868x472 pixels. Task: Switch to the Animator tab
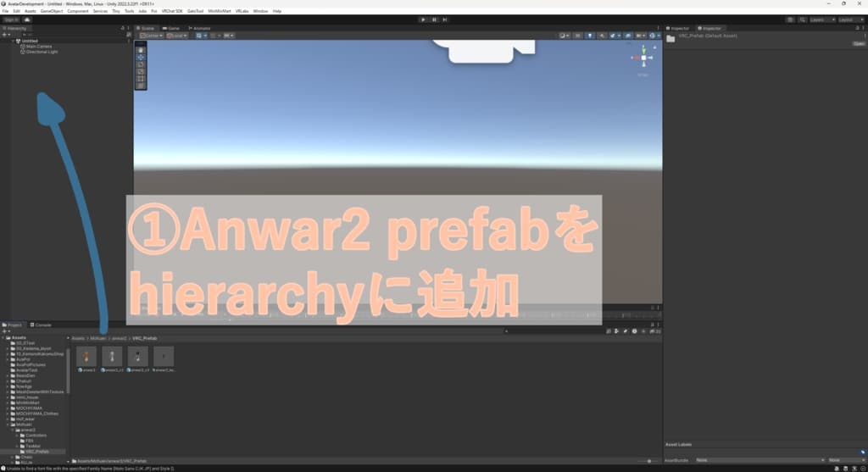pos(199,28)
